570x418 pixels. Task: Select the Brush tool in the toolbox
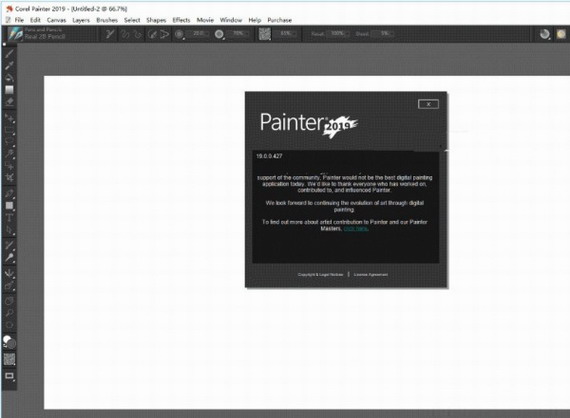[9, 53]
